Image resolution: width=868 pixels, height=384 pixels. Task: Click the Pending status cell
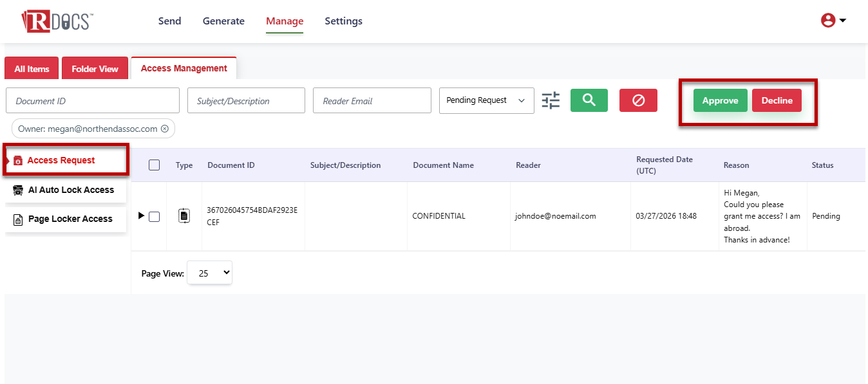coord(826,216)
